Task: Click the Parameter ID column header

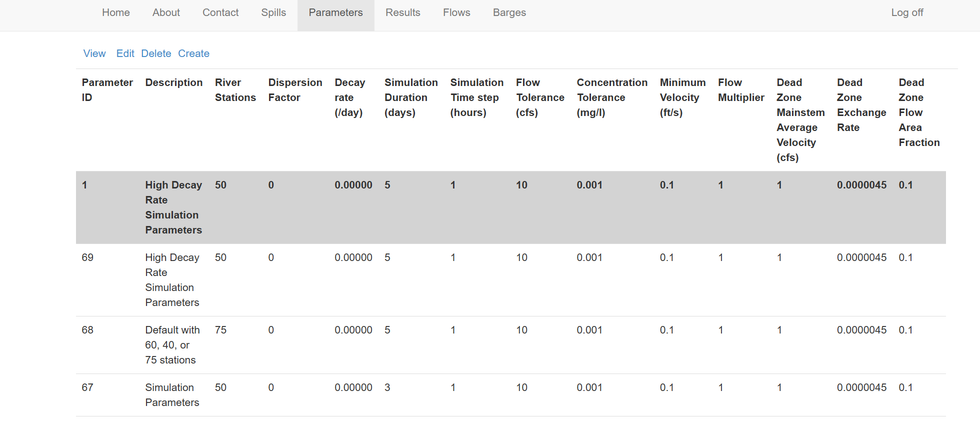Action: click(x=107, y=90)
